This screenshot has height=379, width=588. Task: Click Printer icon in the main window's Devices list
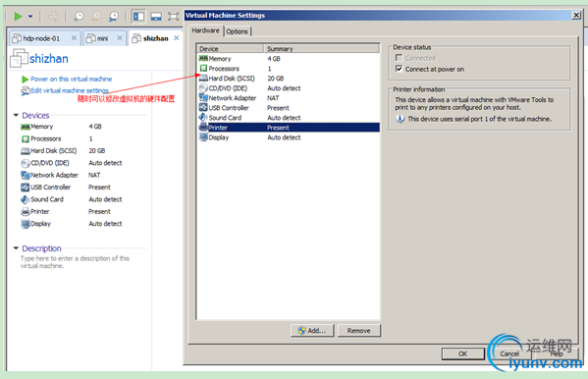pyautogui.click(x=26, y=212)
